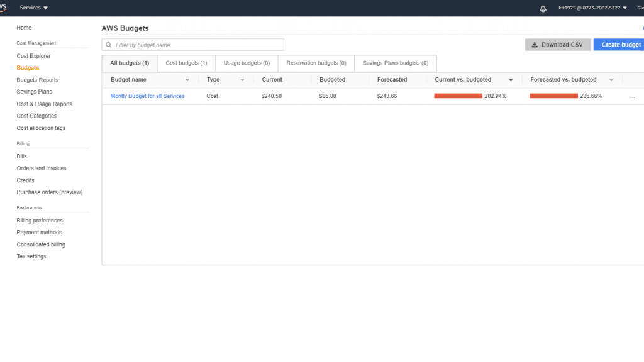Viewport: 644px width, 362px height.
Task: Click the Current column header
Action: (272, 80)
